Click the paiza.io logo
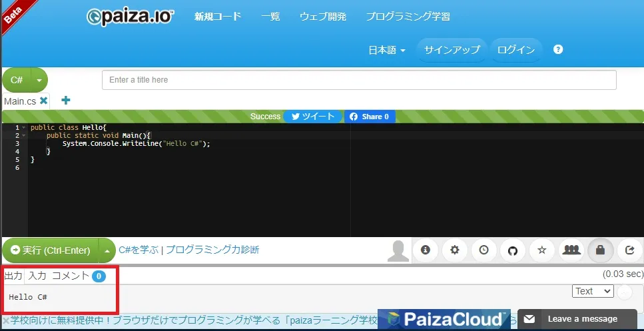 (131, 17)
